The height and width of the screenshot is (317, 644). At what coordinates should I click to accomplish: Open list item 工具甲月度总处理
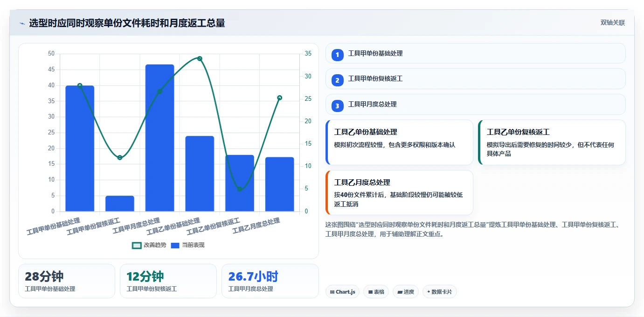(x=475, y=104)
